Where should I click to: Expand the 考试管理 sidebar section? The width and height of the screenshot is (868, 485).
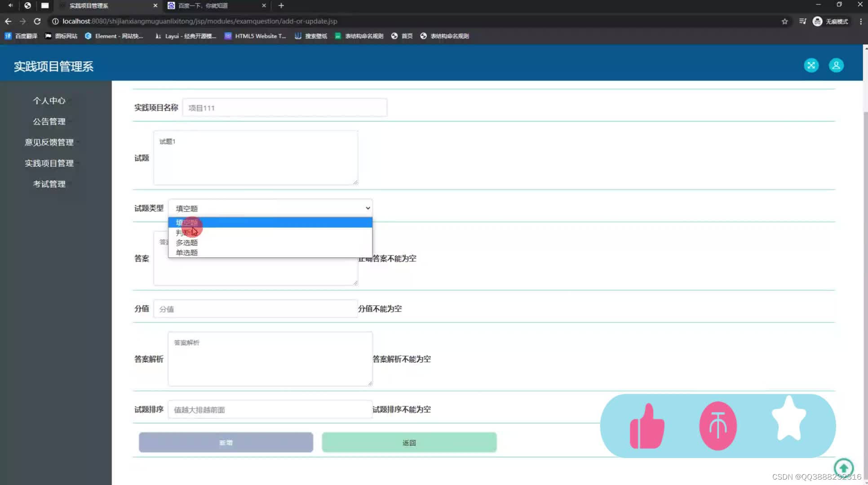[x=49, y=184]
